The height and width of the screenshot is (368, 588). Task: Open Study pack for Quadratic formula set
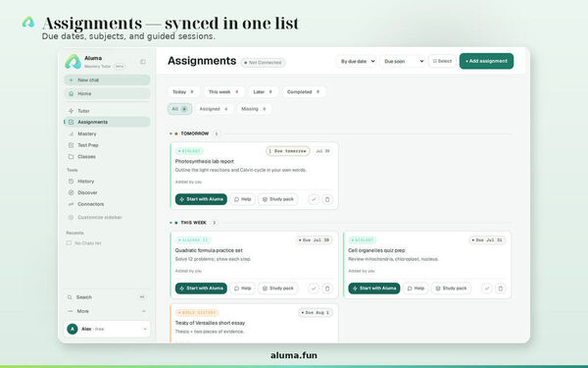pos(278,289)
